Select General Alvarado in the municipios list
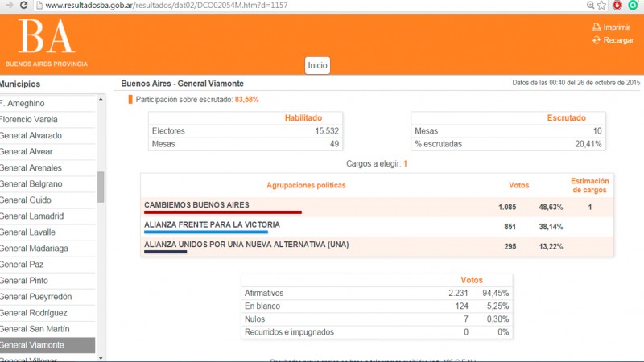 coord(31,136)
